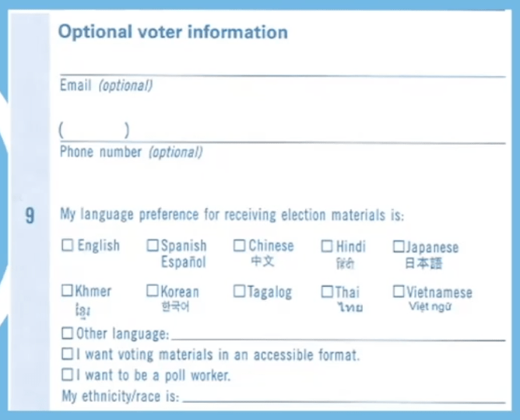Check the Other language checkbox
This screenshot has height=420, width=520.
(x=67, y=333)
